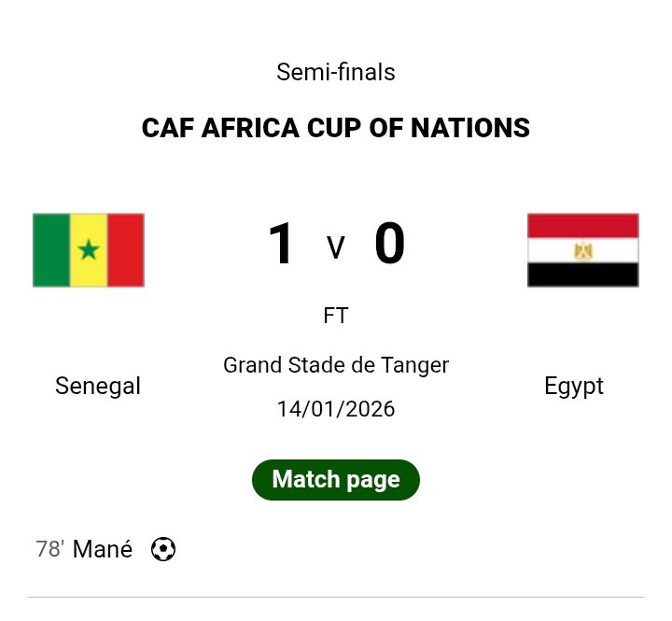Click Senegal's score of 1

[x=281, y=245]
